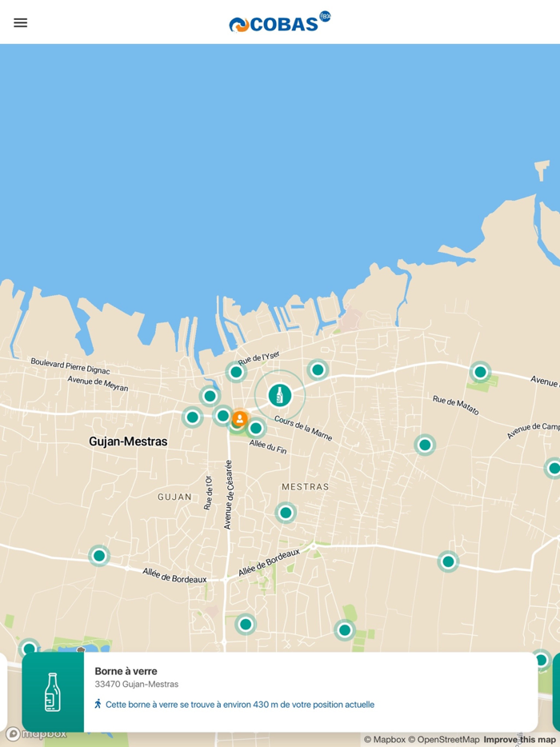Tap the orange user location marker
This screenshot has width=560, height=747.
[x=240, y=419]
